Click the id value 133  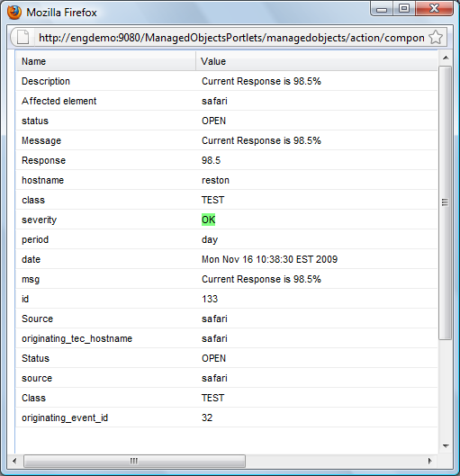pyautogui.click(x=210, y=299)
